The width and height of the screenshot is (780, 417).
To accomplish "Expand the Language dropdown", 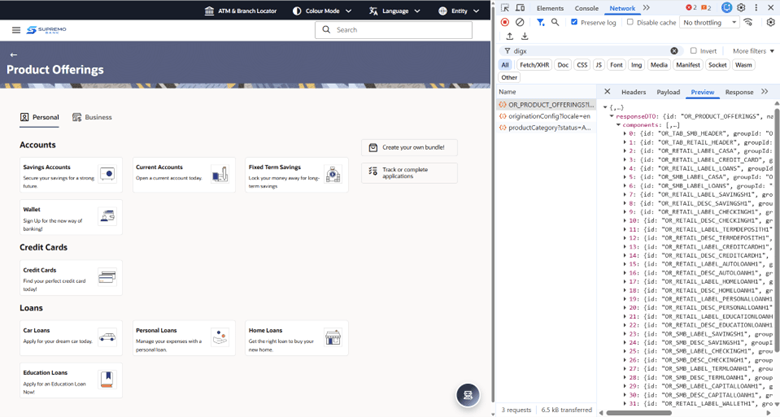I will pos(394,11).
